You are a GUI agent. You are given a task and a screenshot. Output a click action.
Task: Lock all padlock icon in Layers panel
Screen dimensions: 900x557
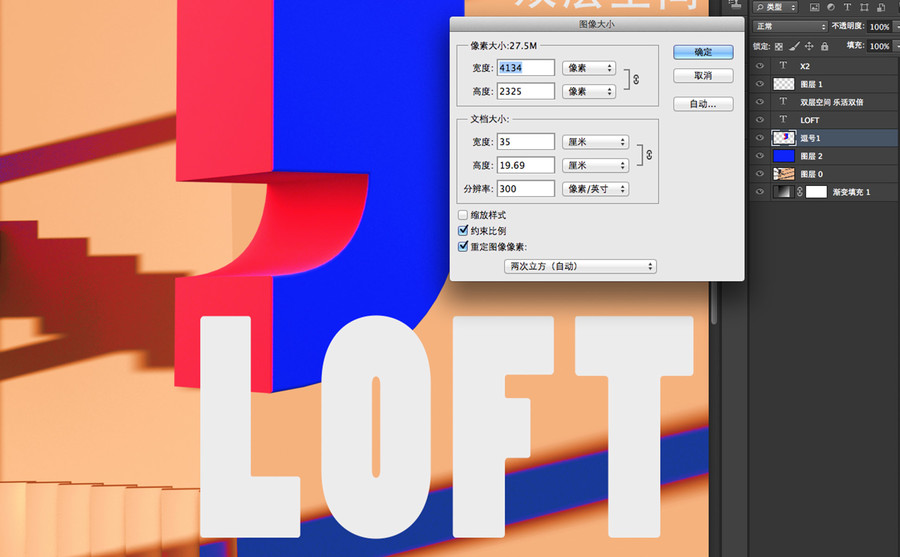coord(824,46)
